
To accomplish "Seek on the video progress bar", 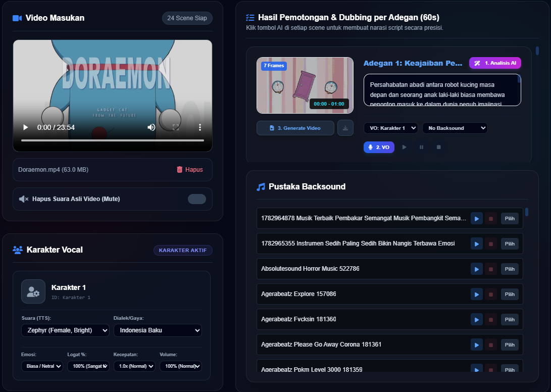I will (x=113, y=140).
